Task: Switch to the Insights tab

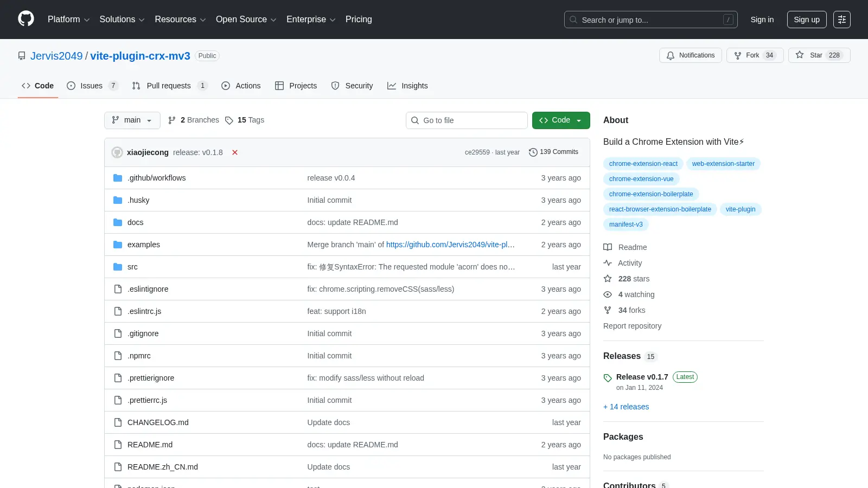Action: 407,86
